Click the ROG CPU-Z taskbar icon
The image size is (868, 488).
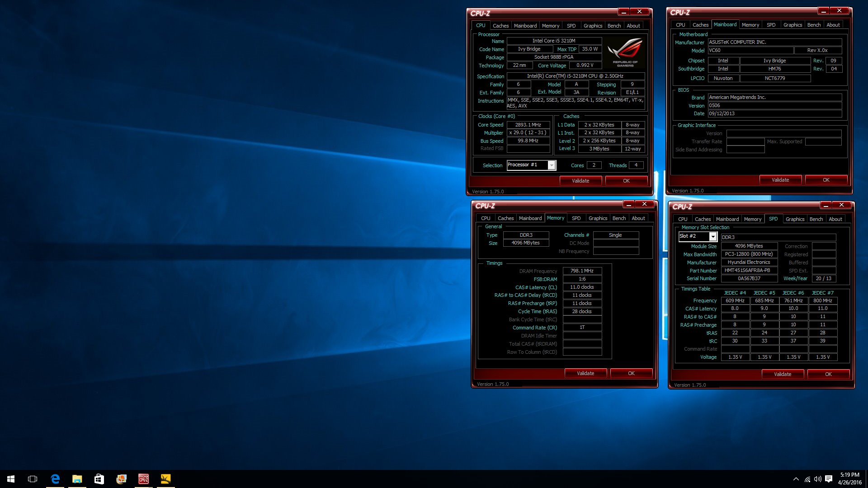[x=143, y=479]
